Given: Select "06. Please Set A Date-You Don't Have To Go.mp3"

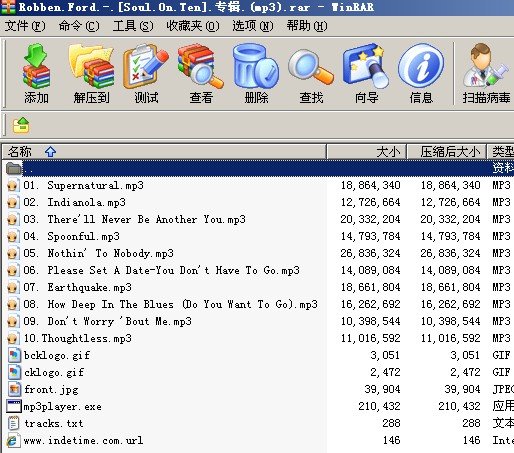Looking at the screenshot, I should click(161, 270).
